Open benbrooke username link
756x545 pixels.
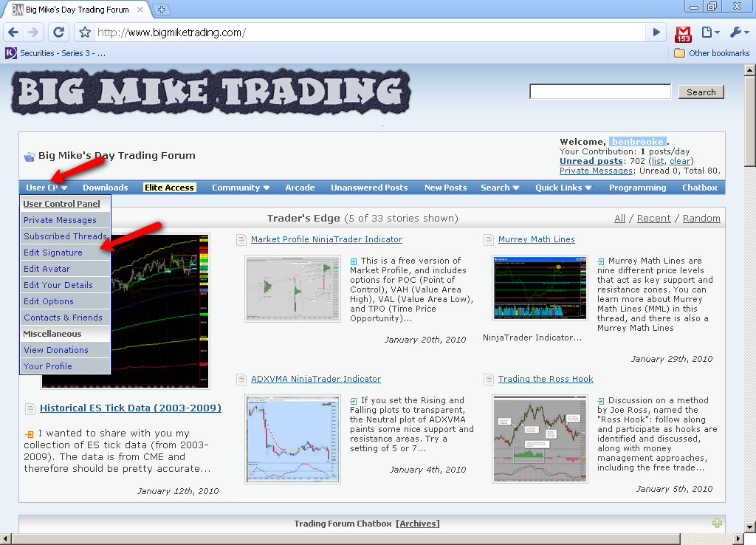pos(638,142)
